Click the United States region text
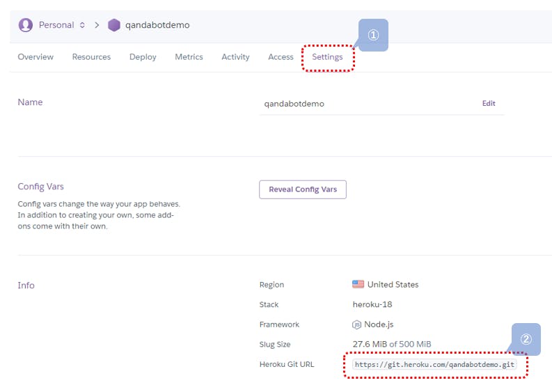The width and height of the screenshot is (552, 392). (393, 284)
